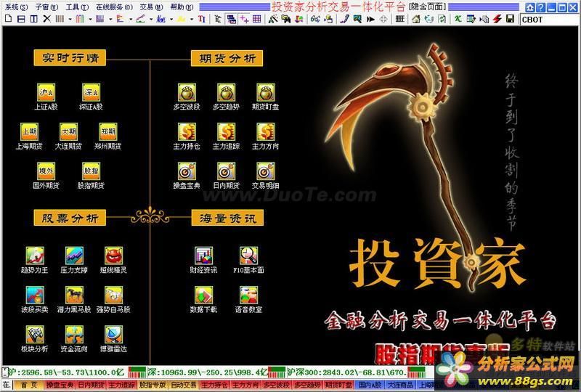Screen dimensions: 581x392
Task: Expand the dropdown arrow beside the green-red columns icon
Action: pos(90,20)
